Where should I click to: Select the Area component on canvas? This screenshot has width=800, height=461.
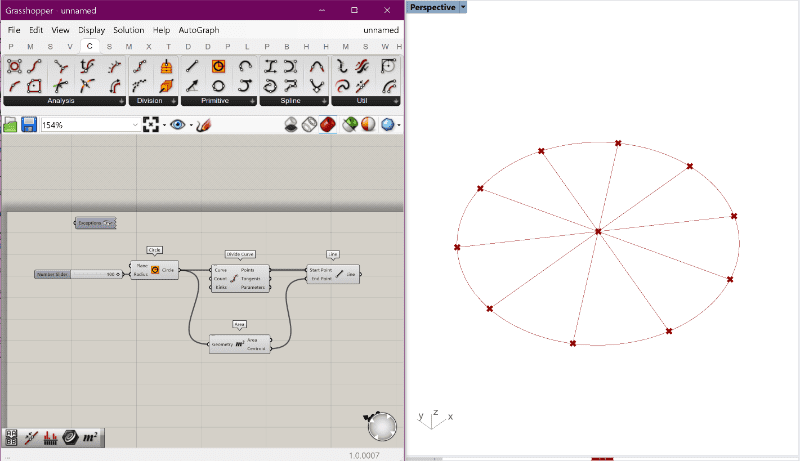click(x=240, y=344)
